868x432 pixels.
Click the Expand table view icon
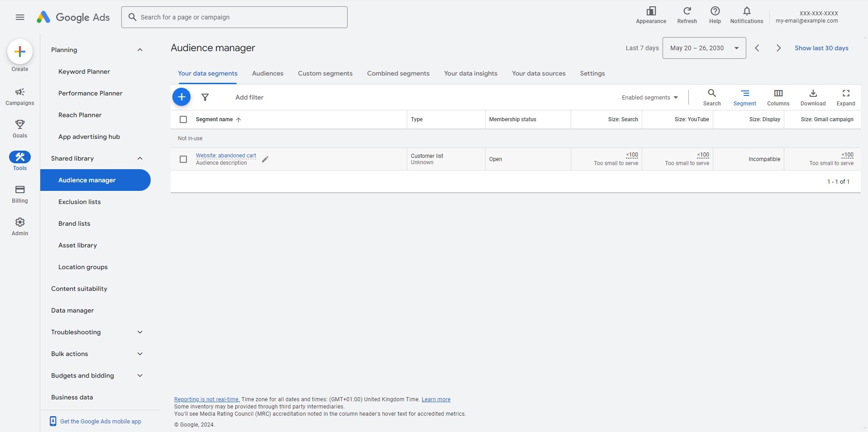pos(845,94)
